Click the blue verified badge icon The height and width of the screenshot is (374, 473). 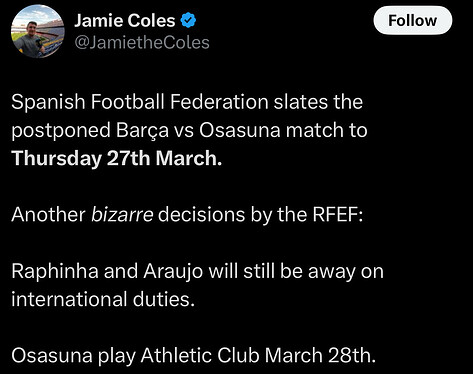(188, 20)
